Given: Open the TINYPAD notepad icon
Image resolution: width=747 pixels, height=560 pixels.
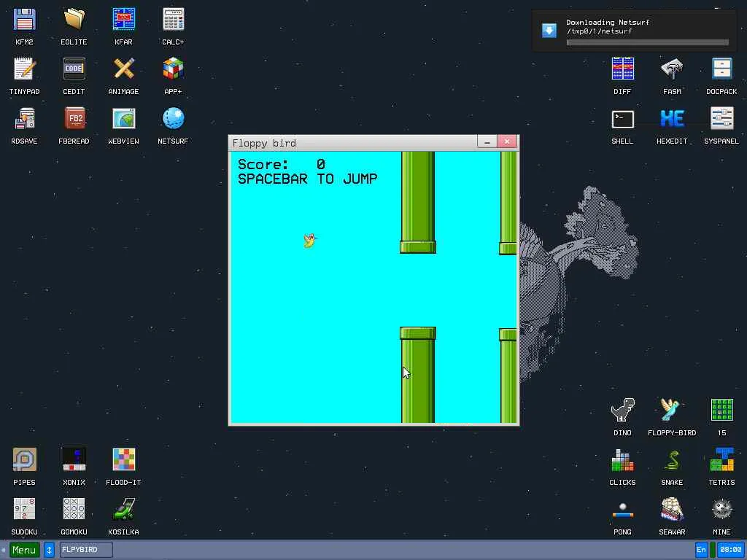Looking at the screenshot, I should point(24,69).
